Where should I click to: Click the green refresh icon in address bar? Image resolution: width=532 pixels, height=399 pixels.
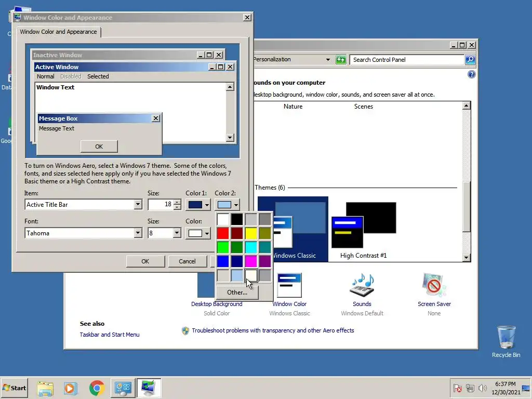pyautogui.click(x=341, y=60)
